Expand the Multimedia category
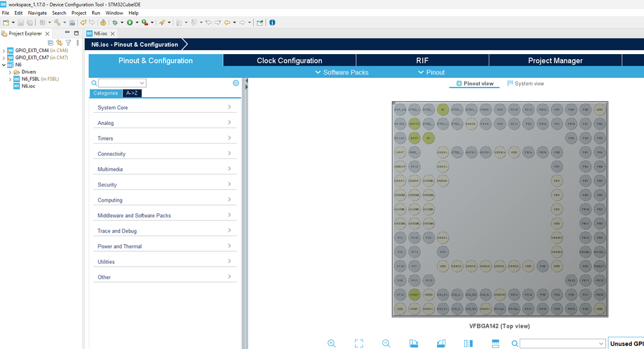This screenshot has width=644, height=349. tap(164, 169)
